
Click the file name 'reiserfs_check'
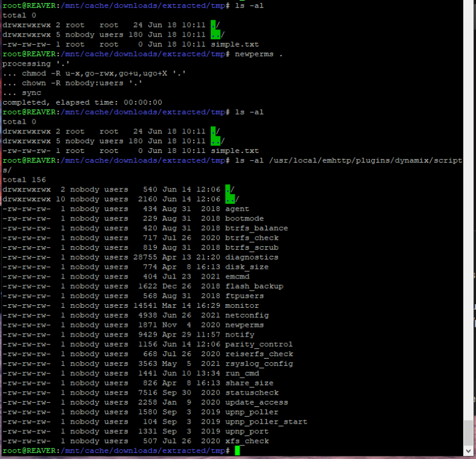(259, 354)
